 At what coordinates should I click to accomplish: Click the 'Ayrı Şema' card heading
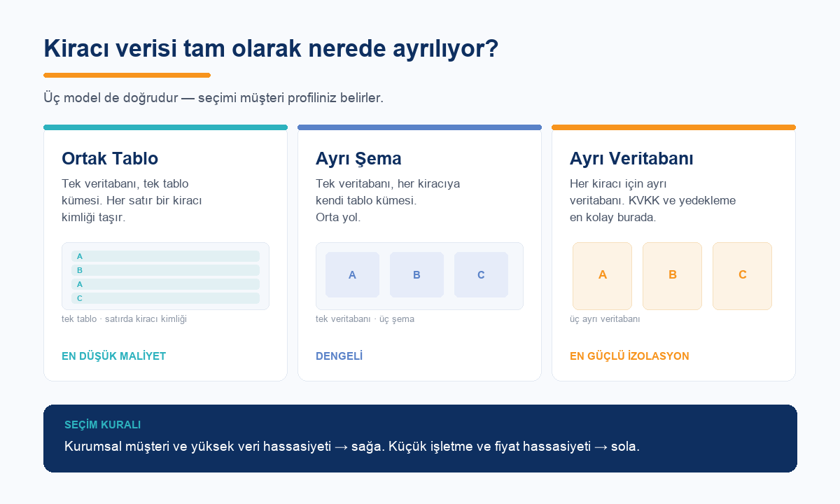pyautogui.click(x=358, y=158)
